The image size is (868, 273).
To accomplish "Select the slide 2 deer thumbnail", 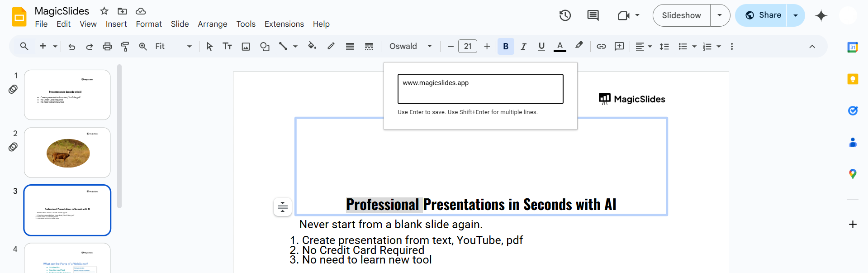I will (67, 153).
